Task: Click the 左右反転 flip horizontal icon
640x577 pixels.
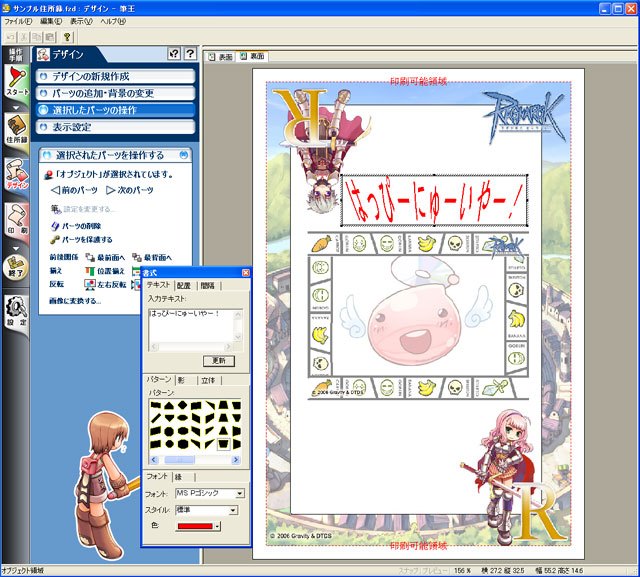Action: click(90, 283)
